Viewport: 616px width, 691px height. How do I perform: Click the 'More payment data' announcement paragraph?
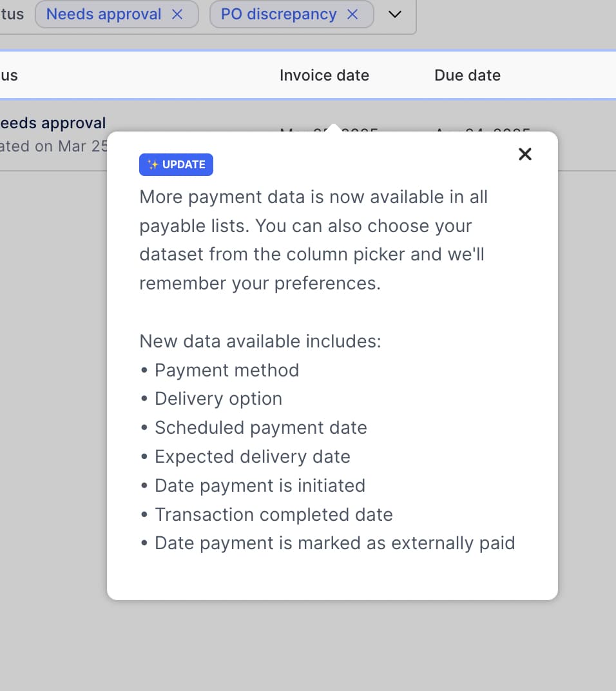[x=313, y=240]
